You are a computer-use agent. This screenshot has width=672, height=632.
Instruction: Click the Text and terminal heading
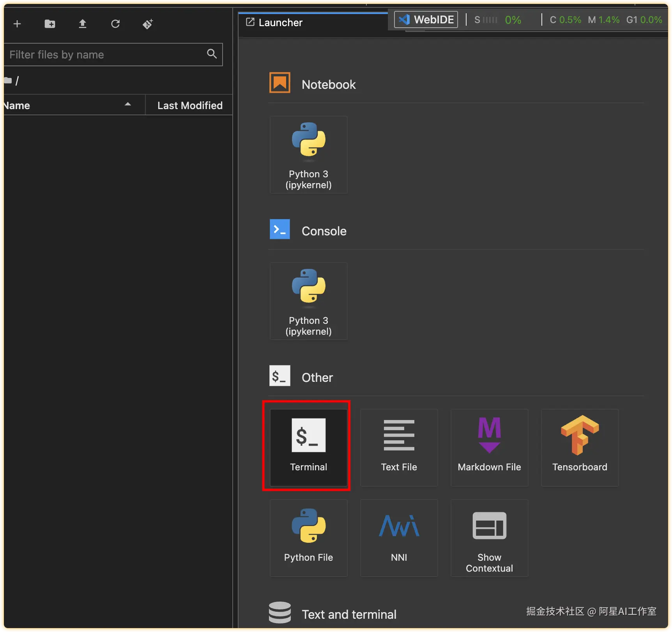tap(349, 614)
